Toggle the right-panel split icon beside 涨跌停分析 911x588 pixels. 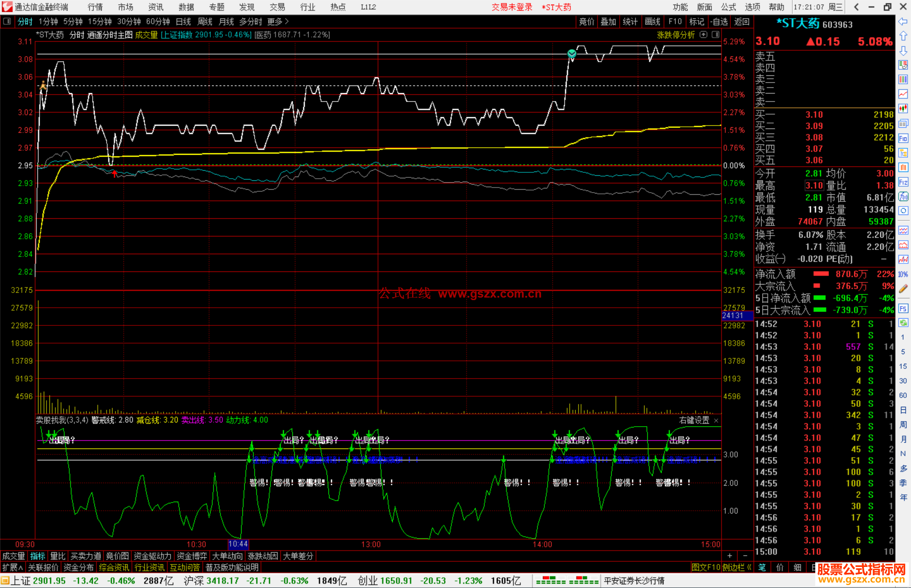point(715,35)
